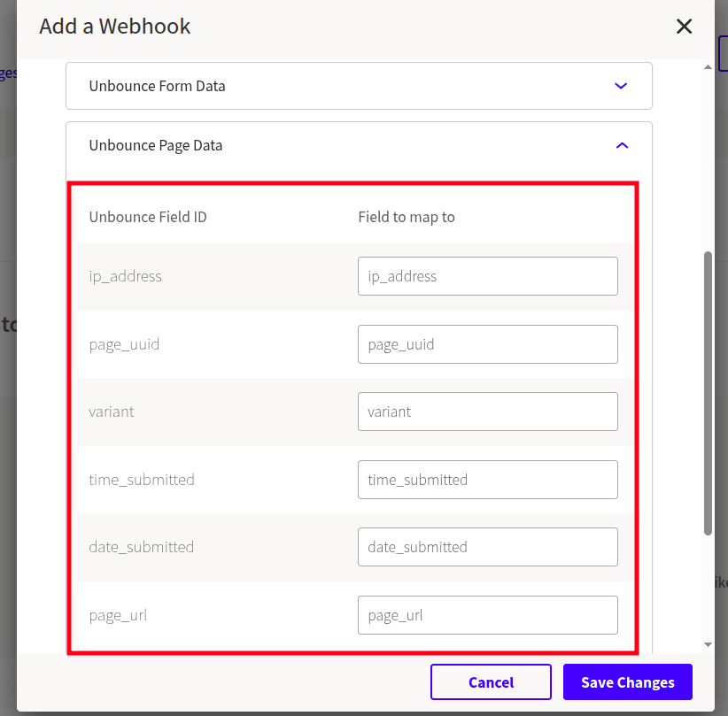Click the variant mapping input field
Image resolution: width=728 pixels, height=716 pixels.
click(x=487, y=412)
